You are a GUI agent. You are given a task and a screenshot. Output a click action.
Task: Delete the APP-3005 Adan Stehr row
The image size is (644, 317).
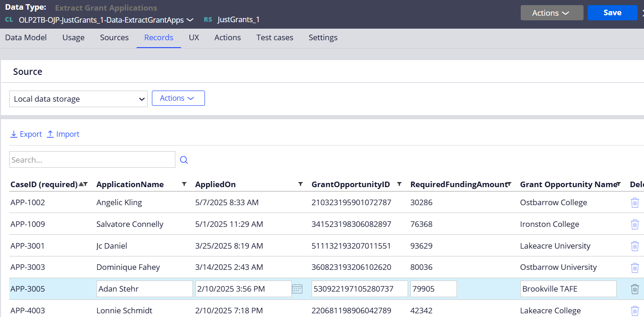[x=635, y=289]
